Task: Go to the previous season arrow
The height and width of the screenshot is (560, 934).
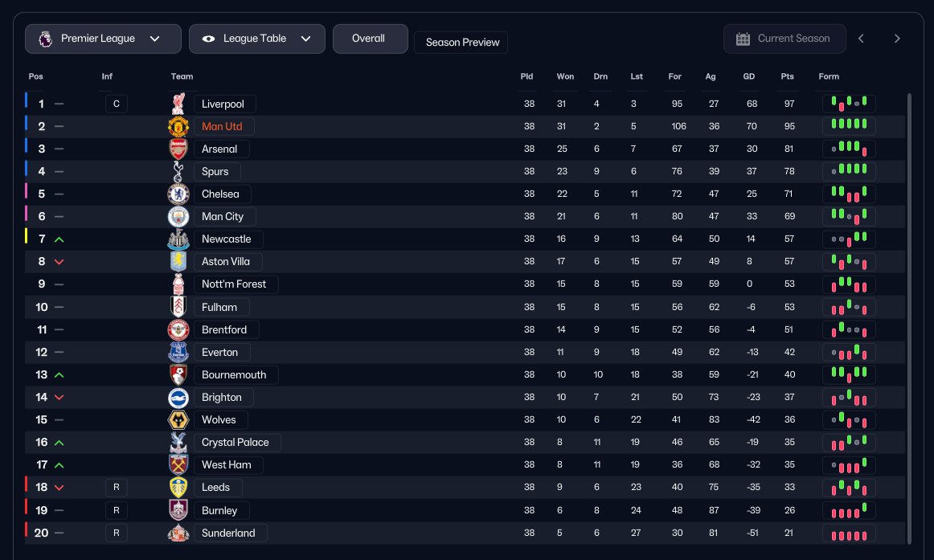Action: (861, 39)
